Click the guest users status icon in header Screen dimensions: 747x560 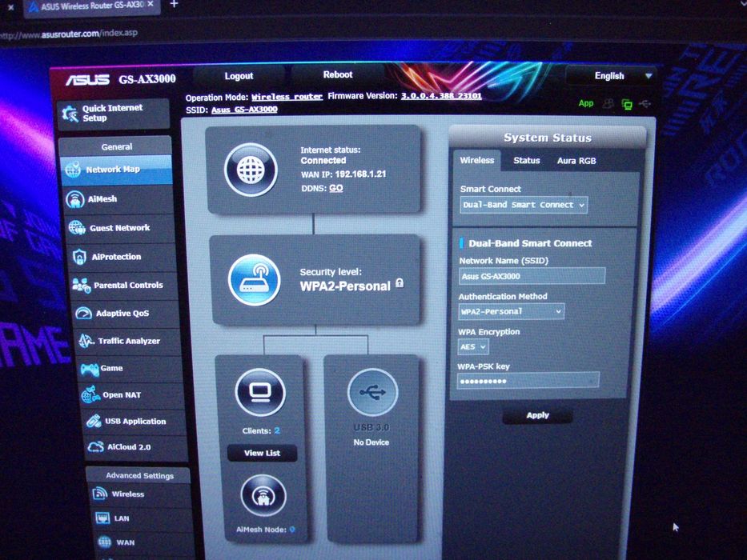point(608,103)
